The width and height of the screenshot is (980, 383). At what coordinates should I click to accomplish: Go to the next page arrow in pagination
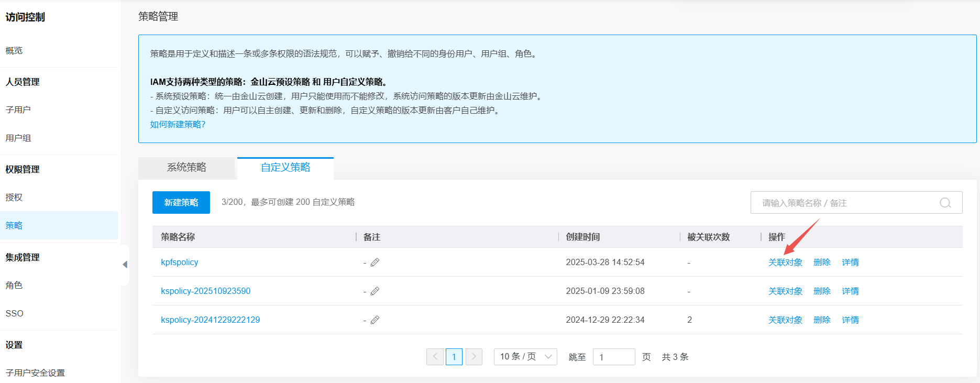[474, 357]
